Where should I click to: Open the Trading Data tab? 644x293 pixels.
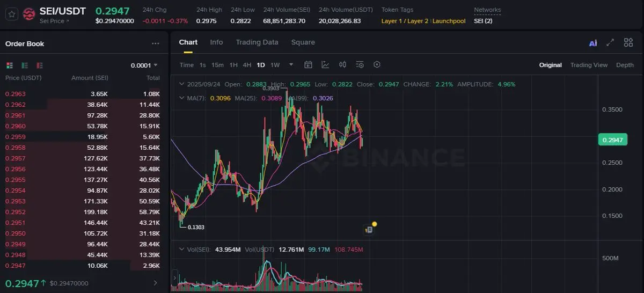(x=257, y=42)
